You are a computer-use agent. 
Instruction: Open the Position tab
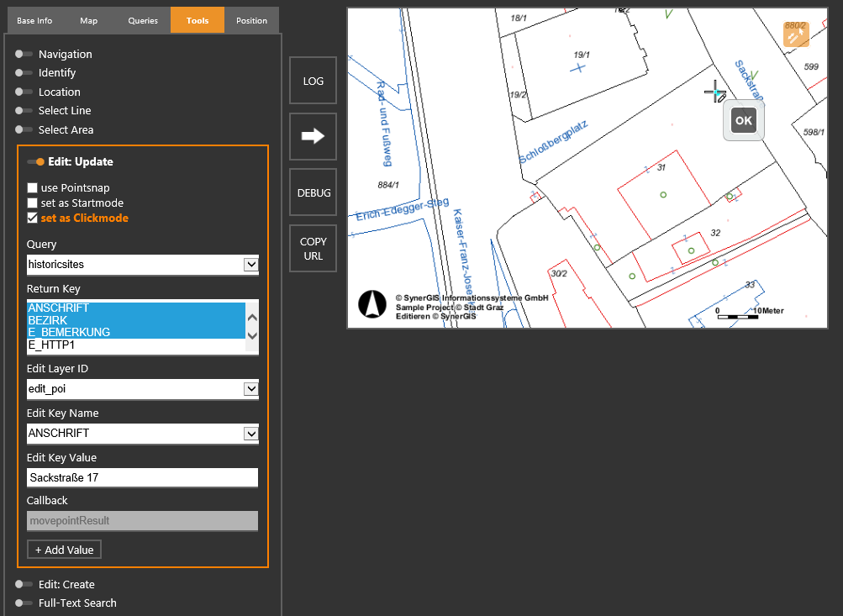click(251, 19)
